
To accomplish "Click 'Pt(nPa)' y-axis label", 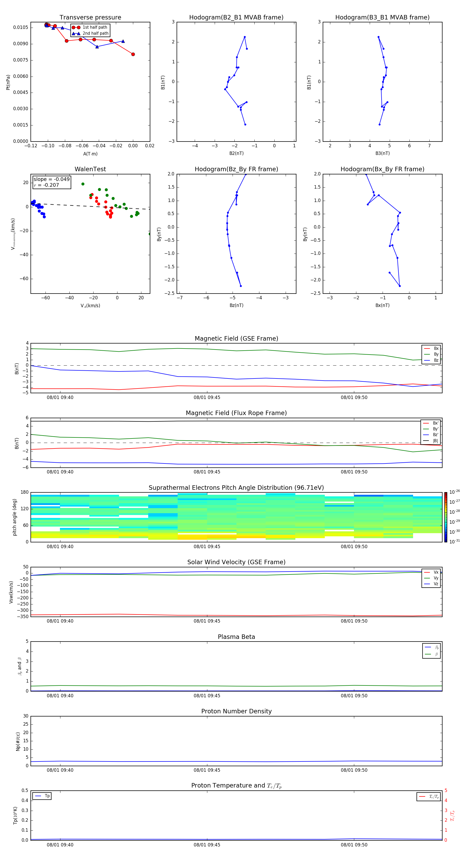I will click(8, 82).
